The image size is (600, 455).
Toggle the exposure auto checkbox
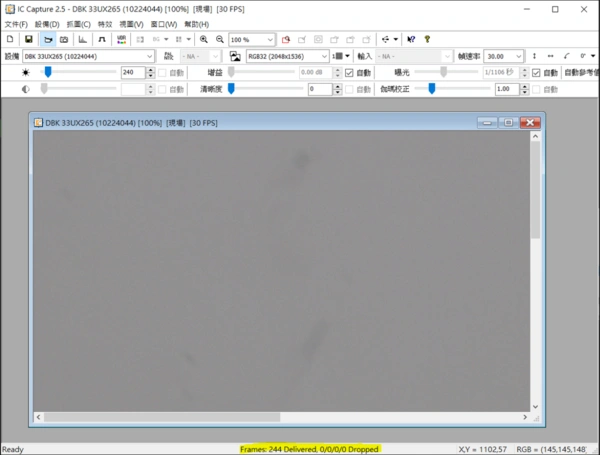(536, 73)
